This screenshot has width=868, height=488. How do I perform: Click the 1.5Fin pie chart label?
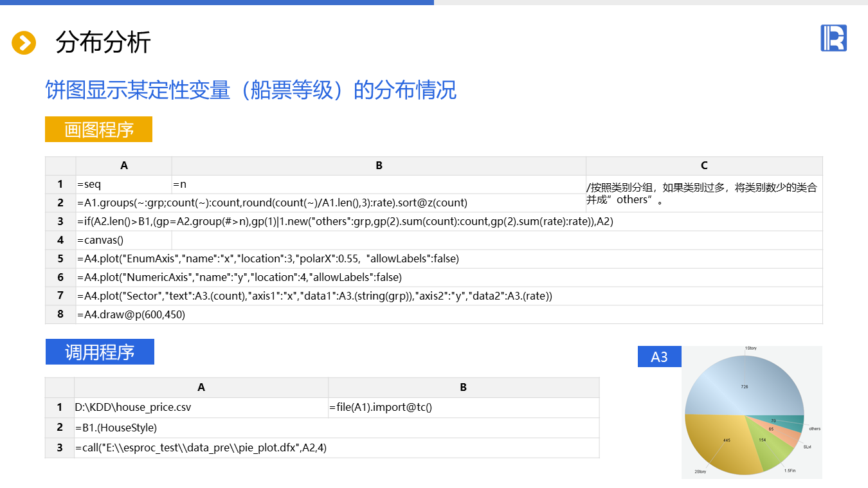(790, 471)
